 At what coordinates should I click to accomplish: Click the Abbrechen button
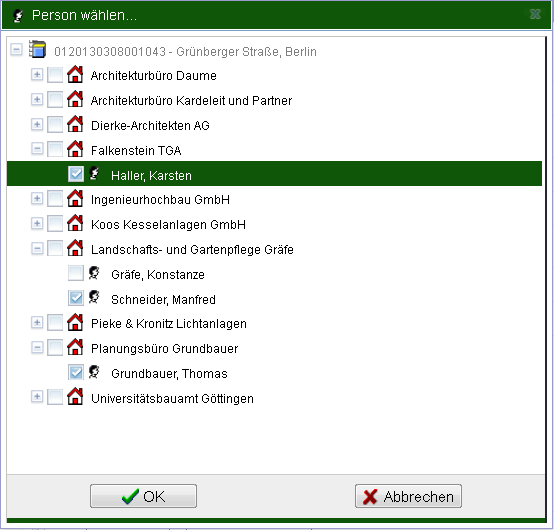pos(408,496)
